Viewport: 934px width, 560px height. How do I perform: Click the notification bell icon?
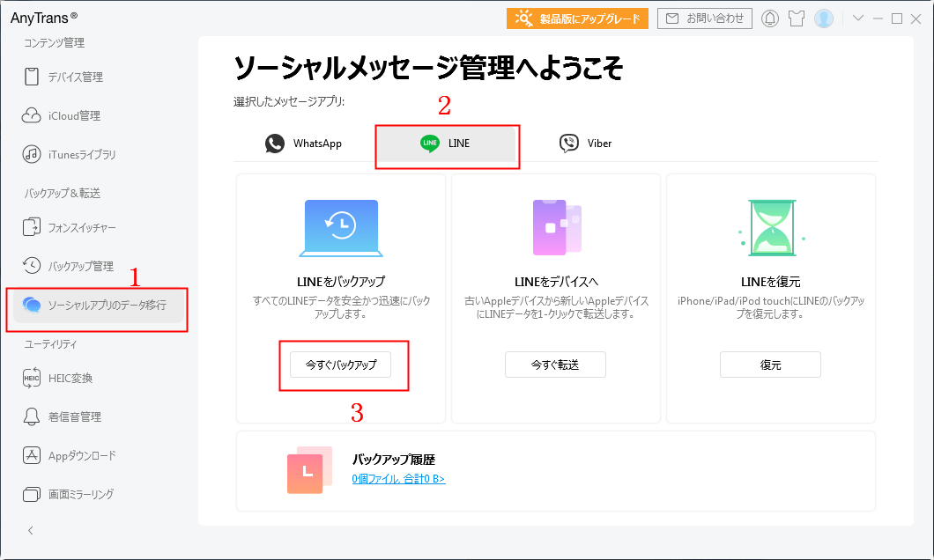tap(770, 18)
